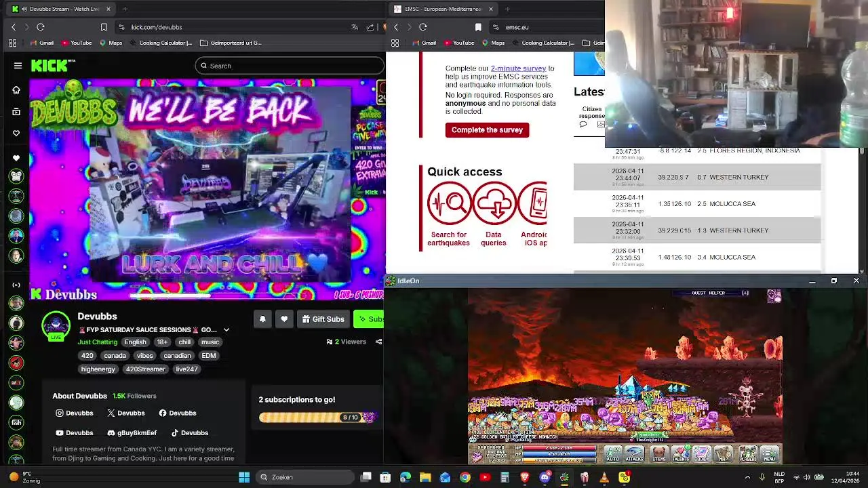Open VLC media player from taskbar

click(x=604, y=477)
